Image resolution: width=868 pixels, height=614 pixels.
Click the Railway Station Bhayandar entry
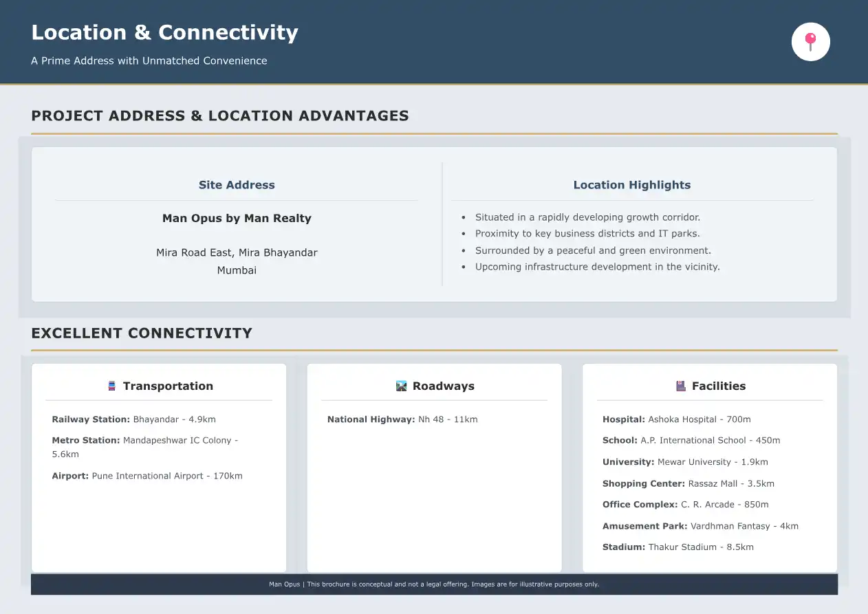point(133,419)
